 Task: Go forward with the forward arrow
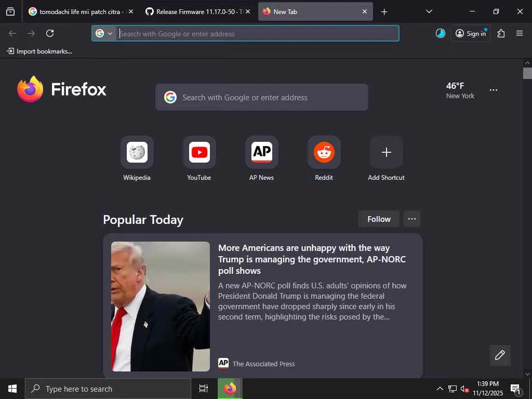pos(31,33)
